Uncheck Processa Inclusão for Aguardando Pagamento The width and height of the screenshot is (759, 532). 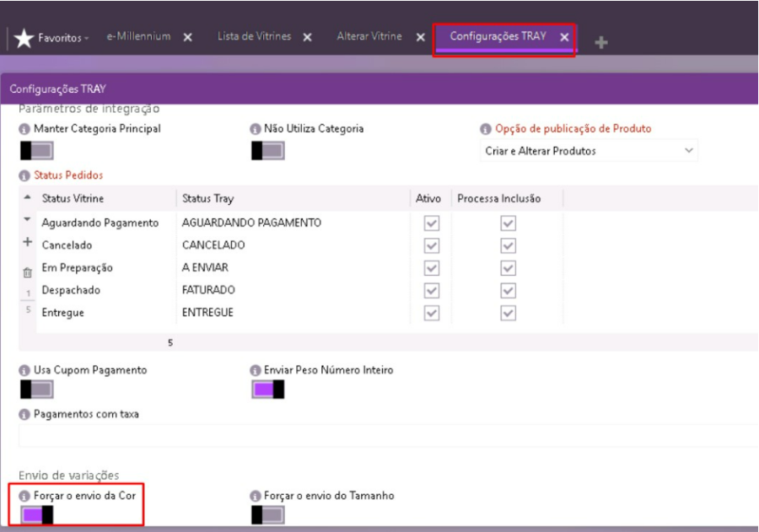click(x=509, y=223)
